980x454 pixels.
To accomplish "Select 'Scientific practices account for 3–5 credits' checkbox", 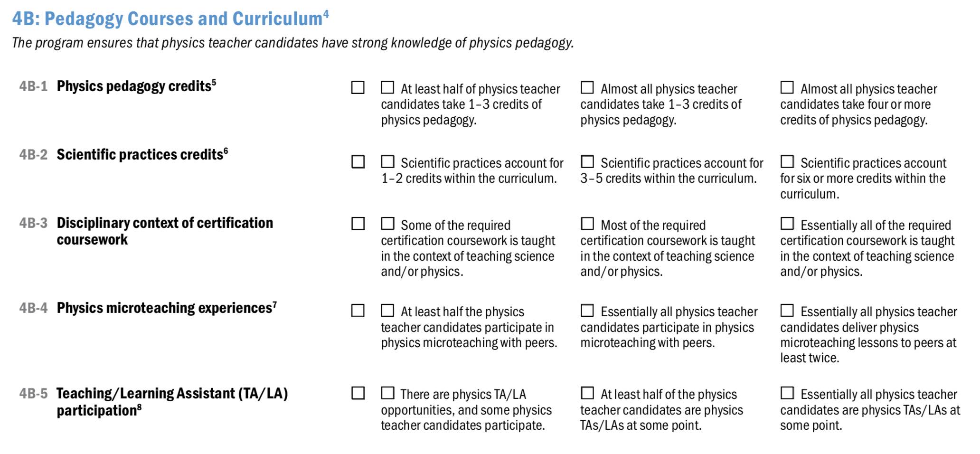I will 587,162.
